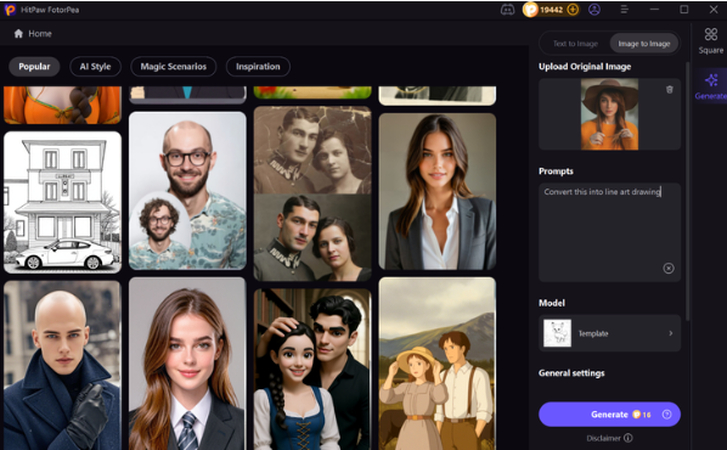Open the user account profile icon

[x=594, y=10]
